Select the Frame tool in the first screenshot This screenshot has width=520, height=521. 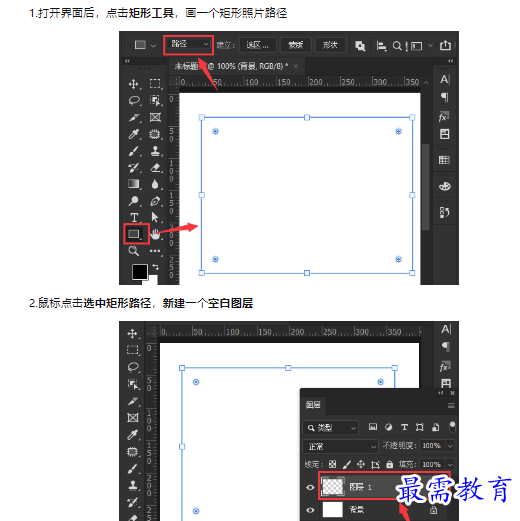click(x=155, y=117)
